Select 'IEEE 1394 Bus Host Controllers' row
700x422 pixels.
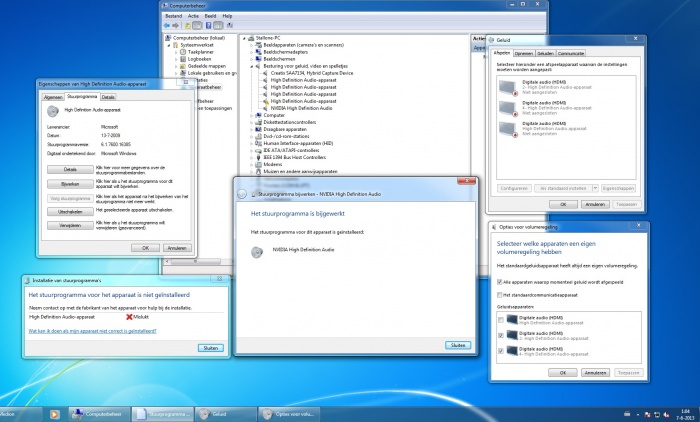click(x=290, y=157)
